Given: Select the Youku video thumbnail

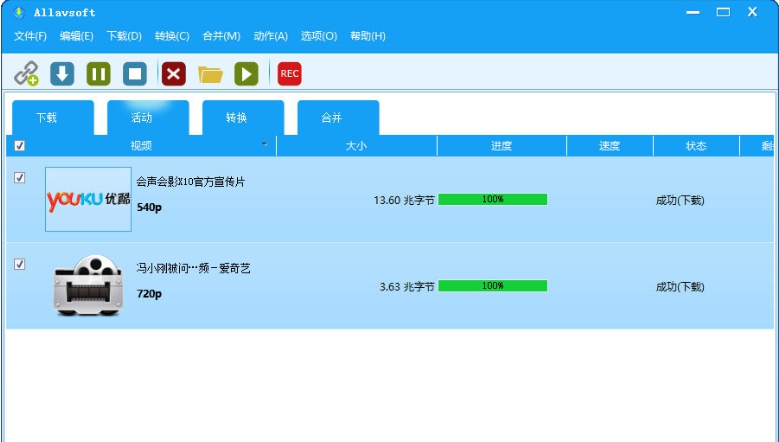Looking at the screenshot, I should tap(88, 199).
